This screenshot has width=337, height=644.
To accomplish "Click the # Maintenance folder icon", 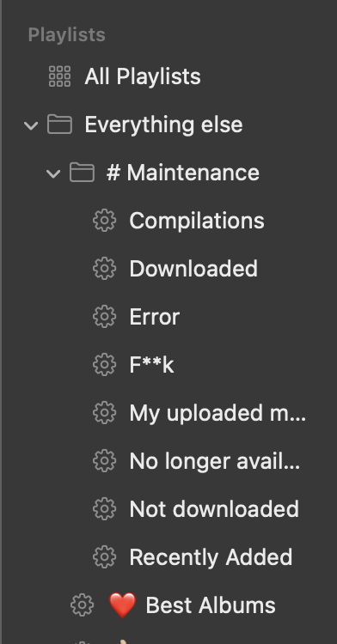I will point(82,172).
